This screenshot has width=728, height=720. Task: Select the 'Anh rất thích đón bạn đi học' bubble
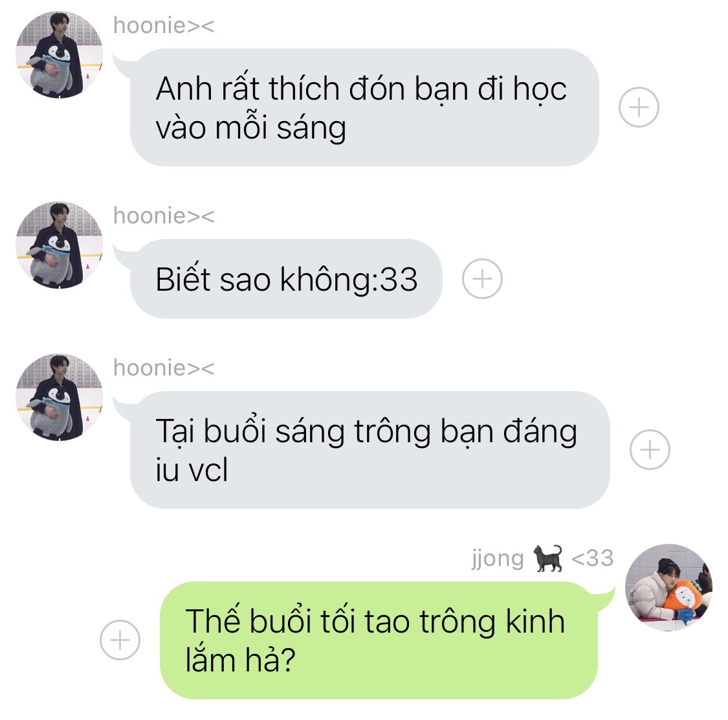tap(364, 107)
